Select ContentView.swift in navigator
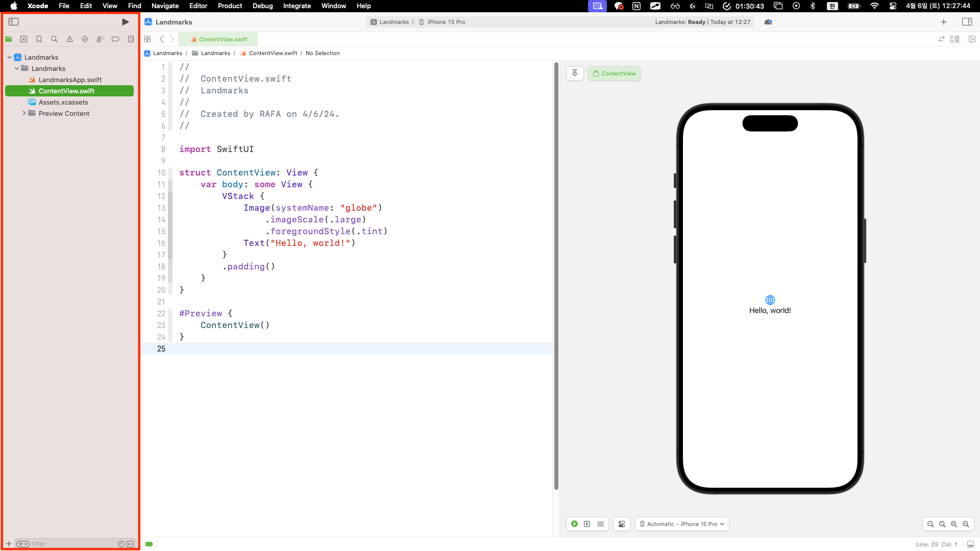980x551 pixels. 69,91
